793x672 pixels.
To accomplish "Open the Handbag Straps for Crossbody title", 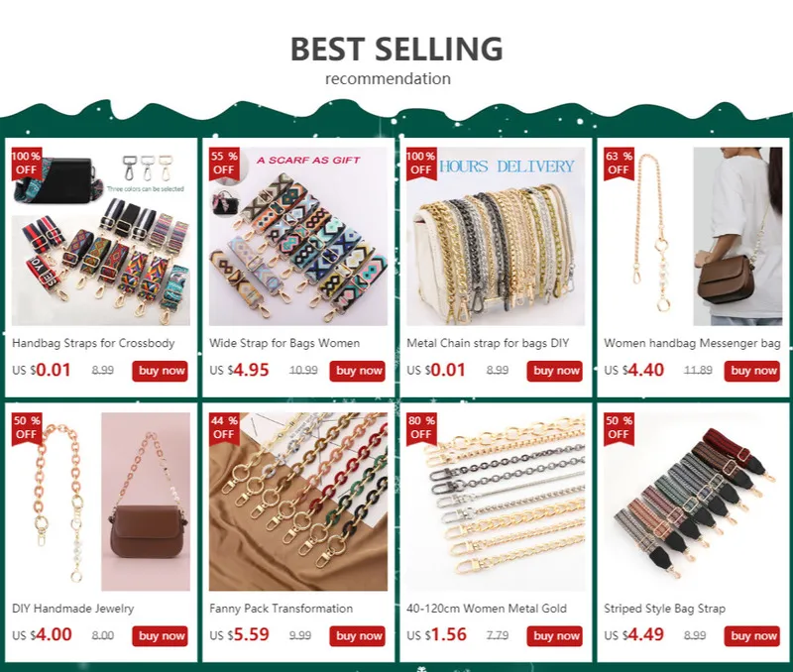I will point(93,343).
